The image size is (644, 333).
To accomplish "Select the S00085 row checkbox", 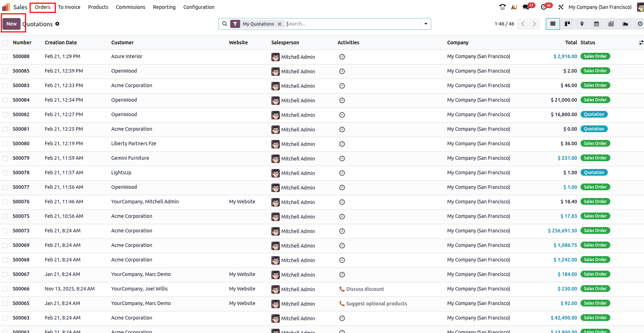I will coord(5,71).
